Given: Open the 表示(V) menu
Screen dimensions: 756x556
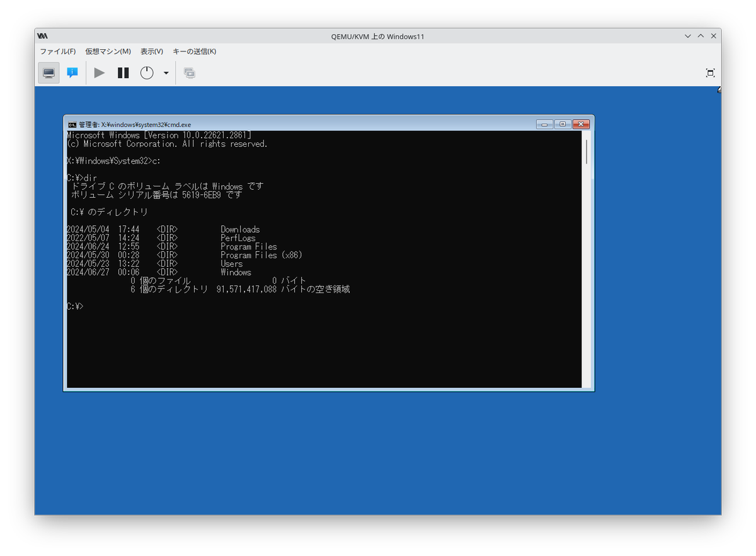Looking at the screenshot, I should coord(151,52).
